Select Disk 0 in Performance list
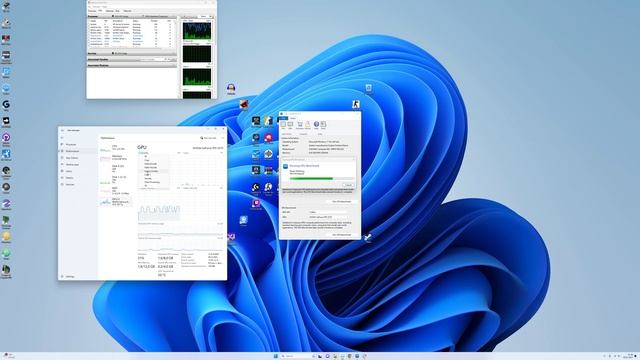This screenshot has height=360, width=640. (116, 168)
